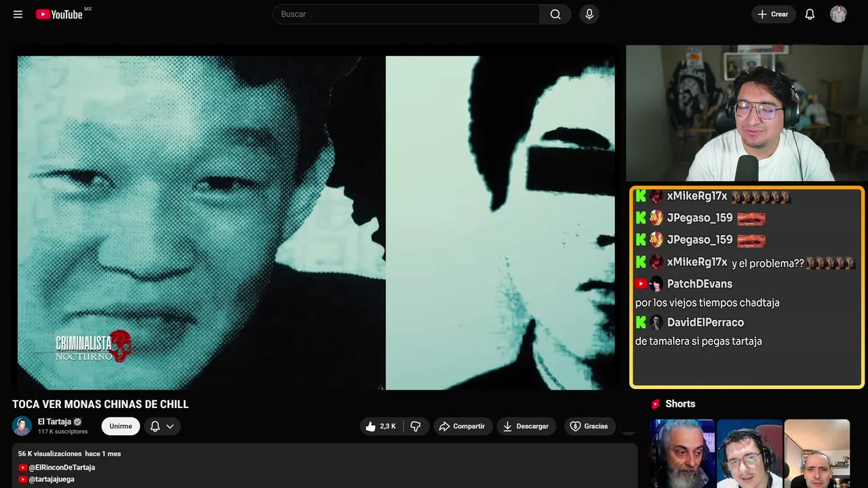Viewport: 868px width, 488px height.
Task: Open the @ElRinconDeTartaja channel link
Action: click(62, 468)
